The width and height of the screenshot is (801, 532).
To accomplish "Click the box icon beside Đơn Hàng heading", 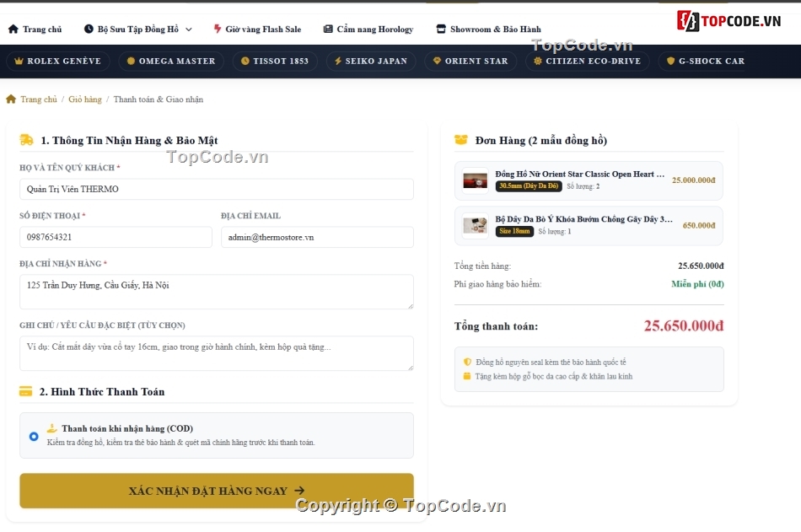I will tap(460, 139).
